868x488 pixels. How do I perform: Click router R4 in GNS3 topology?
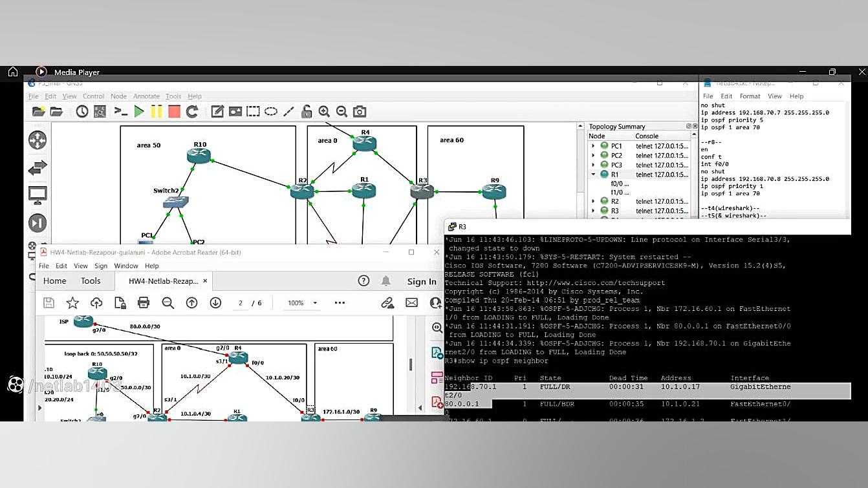tap(364, 143)
